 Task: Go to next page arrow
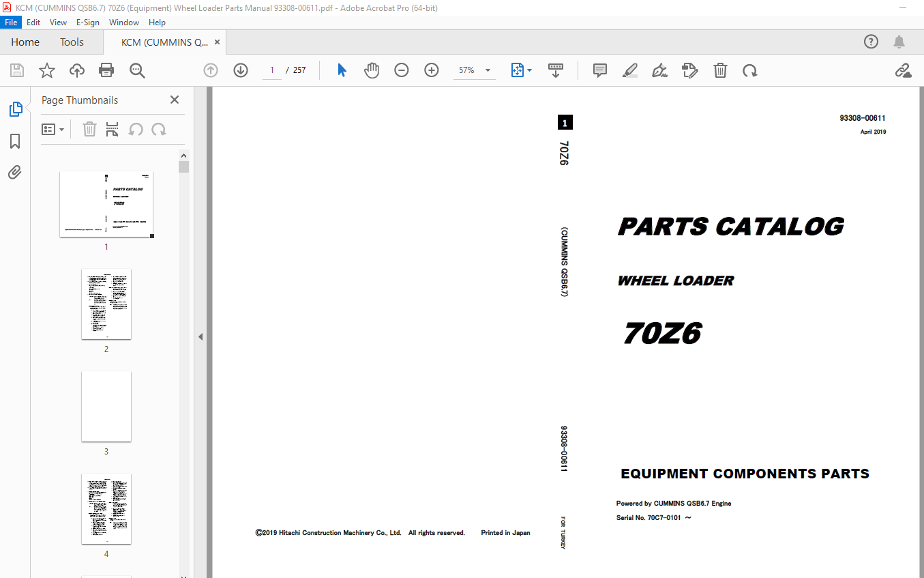pyautogui.click(x=241, y=70)
